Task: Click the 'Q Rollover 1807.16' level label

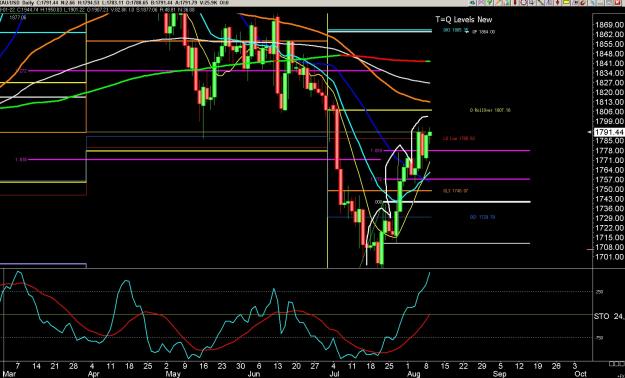Action: coord(490,110)
